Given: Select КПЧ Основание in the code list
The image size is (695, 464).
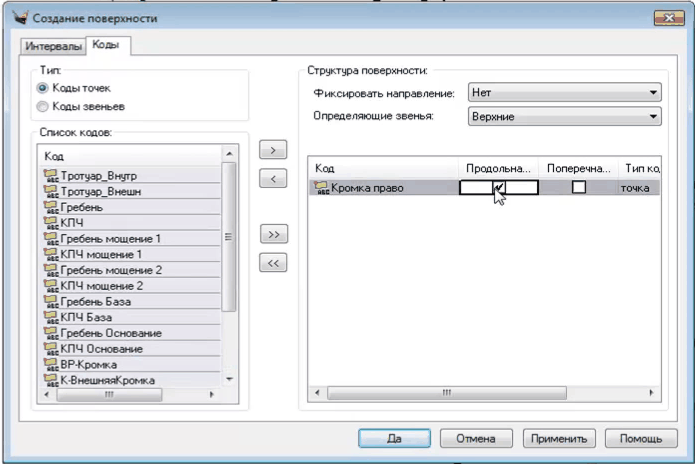Looking at the screenshot, I should 102,348.
